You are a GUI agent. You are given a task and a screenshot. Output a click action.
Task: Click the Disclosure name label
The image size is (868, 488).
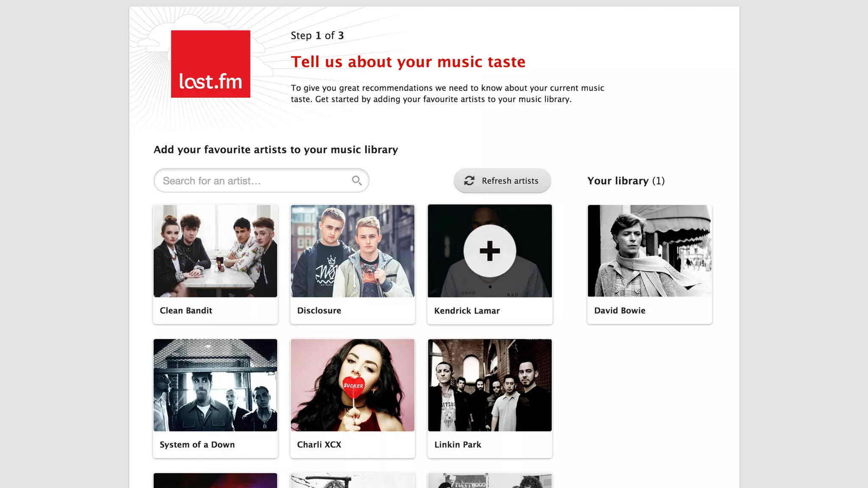tap(319, 311)
